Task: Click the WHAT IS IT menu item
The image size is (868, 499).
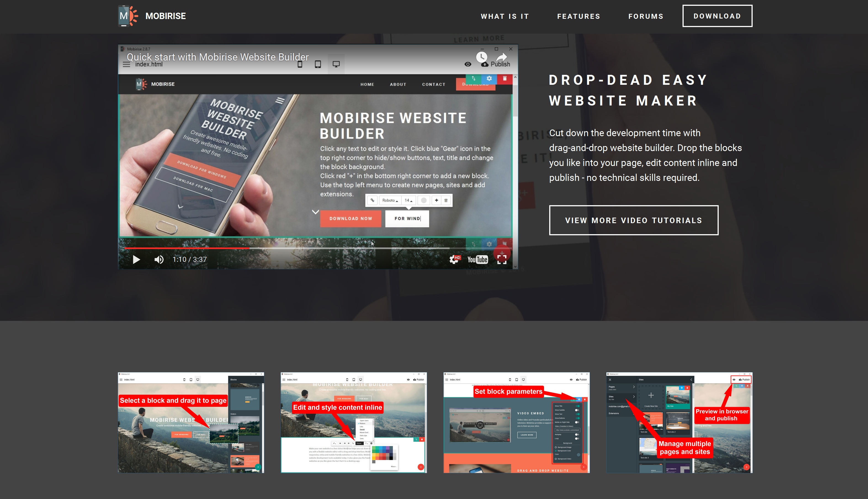Action: tap(505, 16)
